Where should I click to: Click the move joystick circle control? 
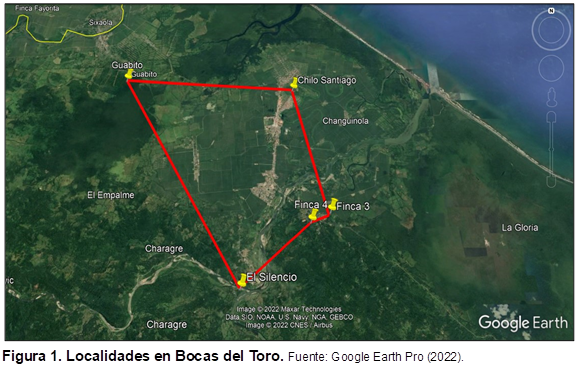[551, 68]
